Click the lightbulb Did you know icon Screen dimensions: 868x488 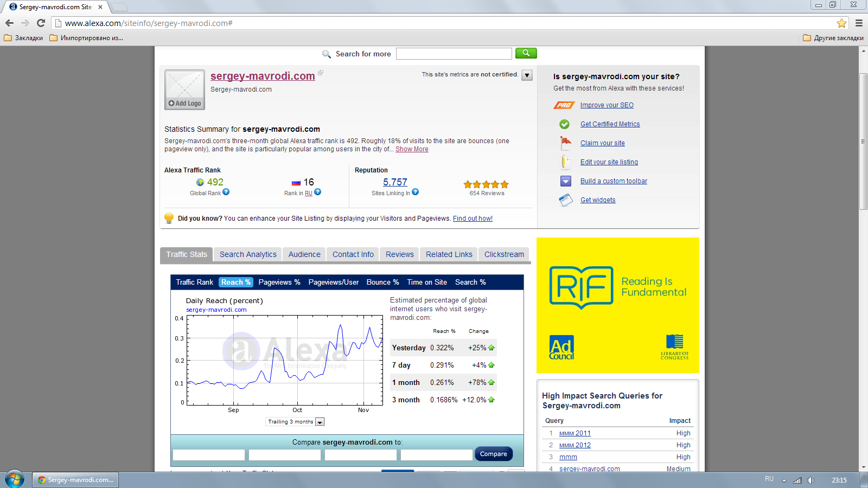tap(169, 218)
